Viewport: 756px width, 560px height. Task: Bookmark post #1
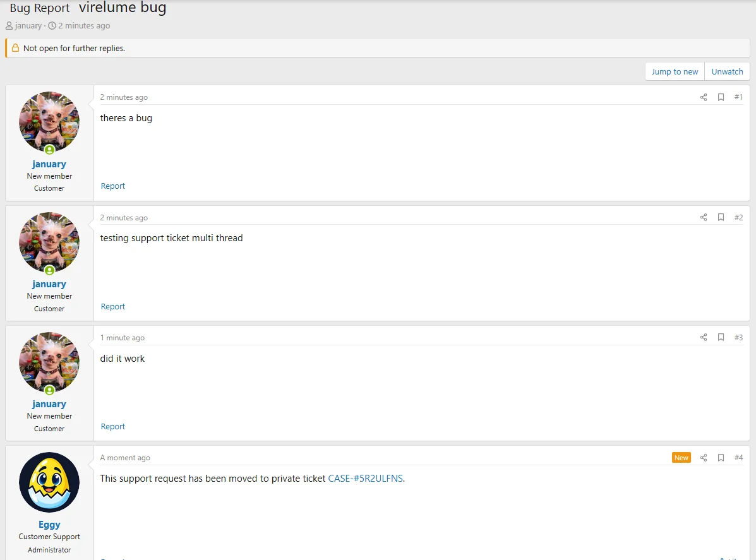(x=721, y=97)
